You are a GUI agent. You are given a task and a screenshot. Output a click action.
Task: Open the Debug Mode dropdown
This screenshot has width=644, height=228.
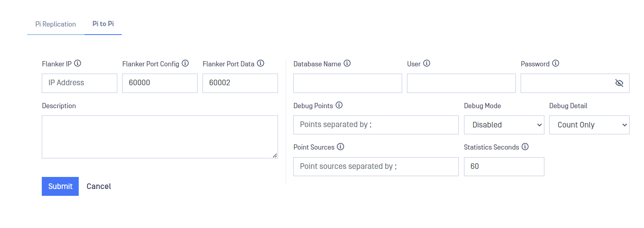click(504, 125)
